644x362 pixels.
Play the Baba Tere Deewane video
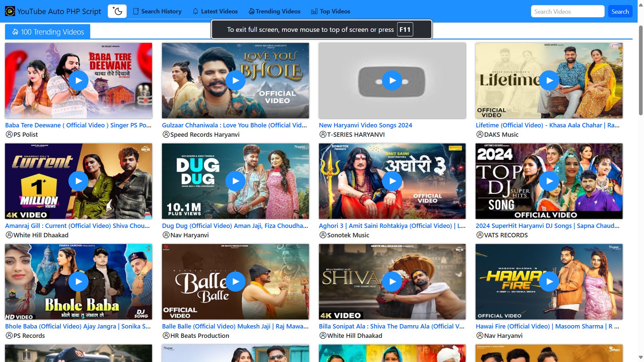point(78,80)
